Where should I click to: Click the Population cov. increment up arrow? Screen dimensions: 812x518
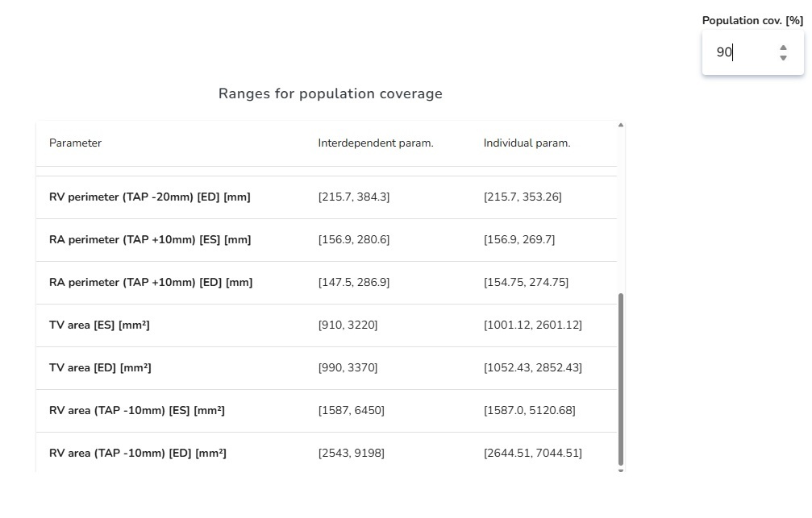(783, 48)
